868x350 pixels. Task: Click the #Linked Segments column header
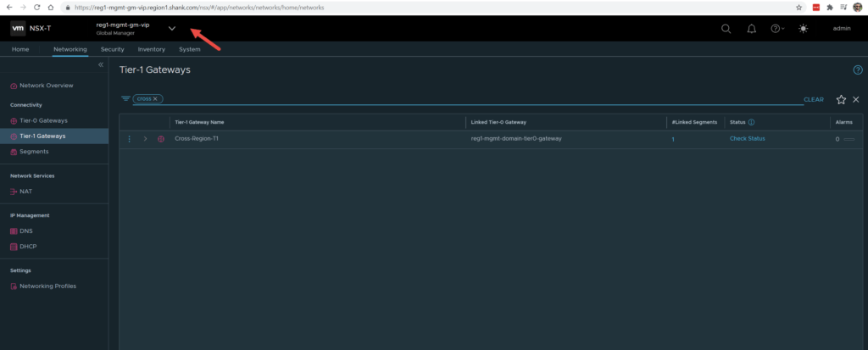(x=694, y=122)
